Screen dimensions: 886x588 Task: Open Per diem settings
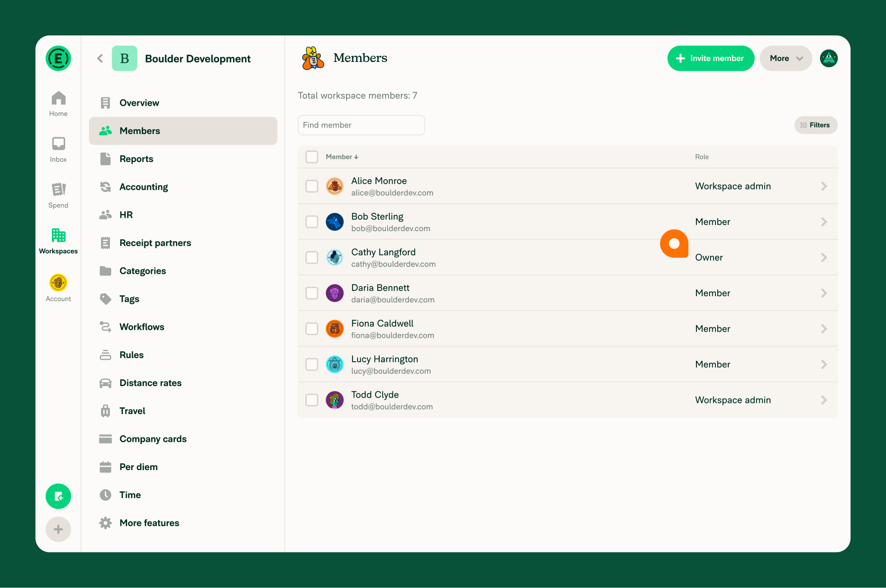click(x=183, y=467)
